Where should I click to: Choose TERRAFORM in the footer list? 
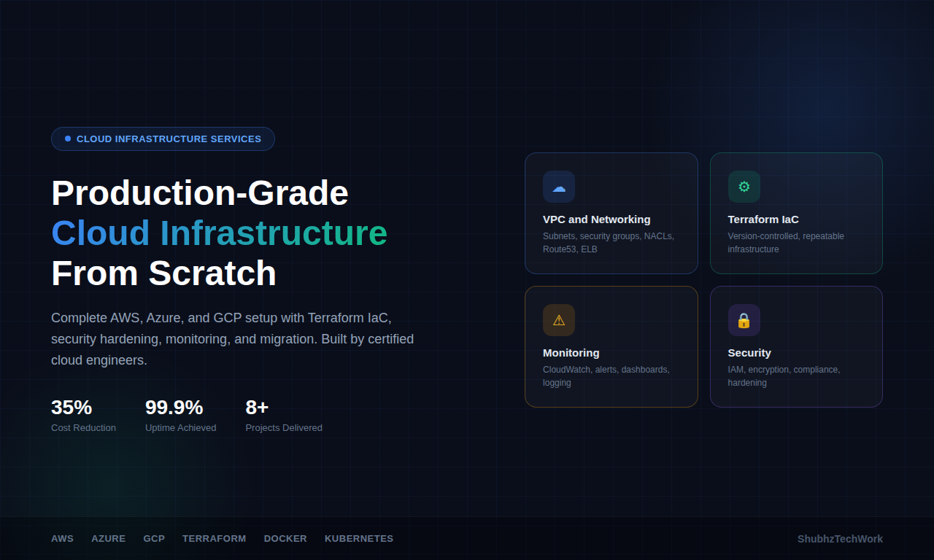[214, 539]
